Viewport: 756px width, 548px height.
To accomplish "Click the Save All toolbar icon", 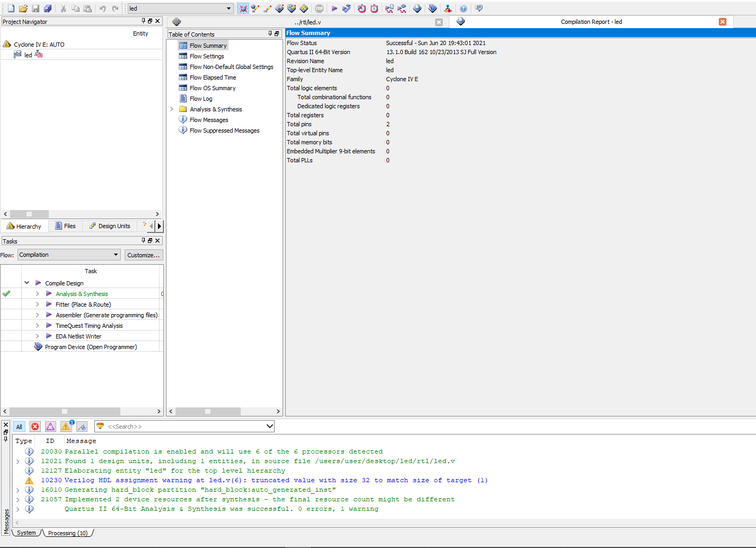I will (48, 8).
